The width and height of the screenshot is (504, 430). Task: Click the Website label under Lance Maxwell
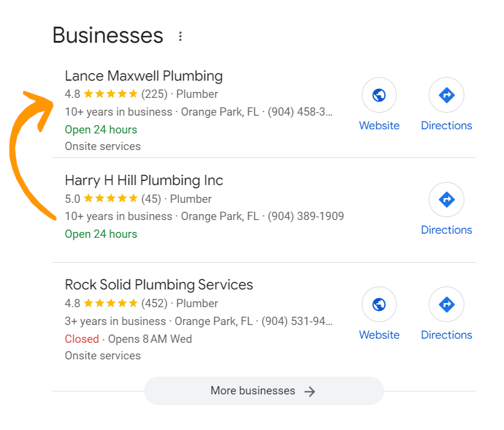(379, 126)
